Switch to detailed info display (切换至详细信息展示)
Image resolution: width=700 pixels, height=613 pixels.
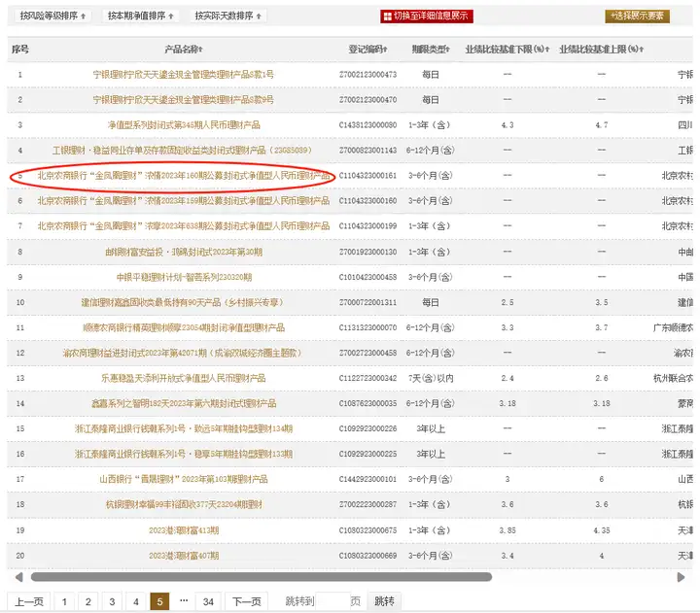pos(427,17)
